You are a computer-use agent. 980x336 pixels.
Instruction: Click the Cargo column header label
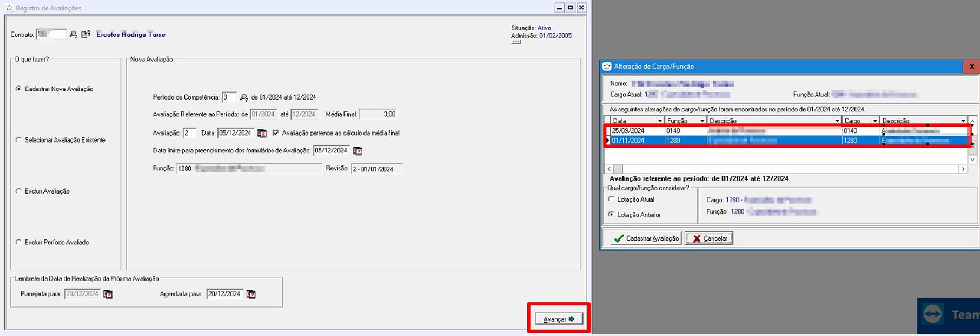pyautogui.click(x=852, y=121)
